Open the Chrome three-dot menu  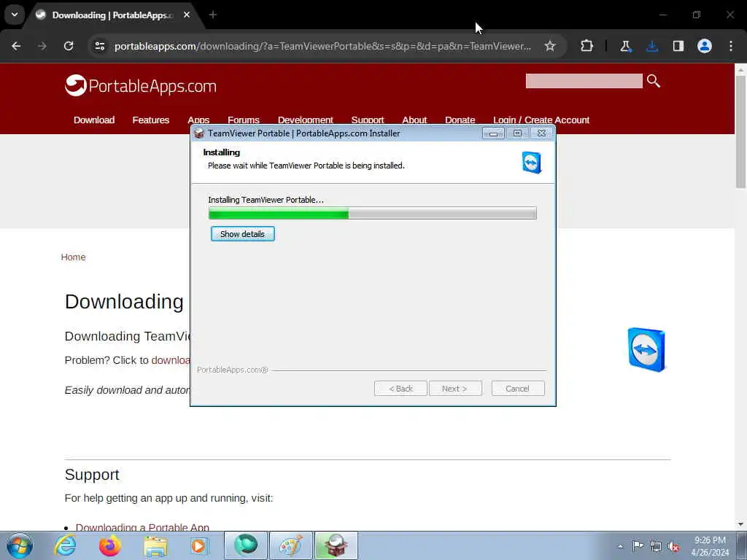[x=731, y=46]
